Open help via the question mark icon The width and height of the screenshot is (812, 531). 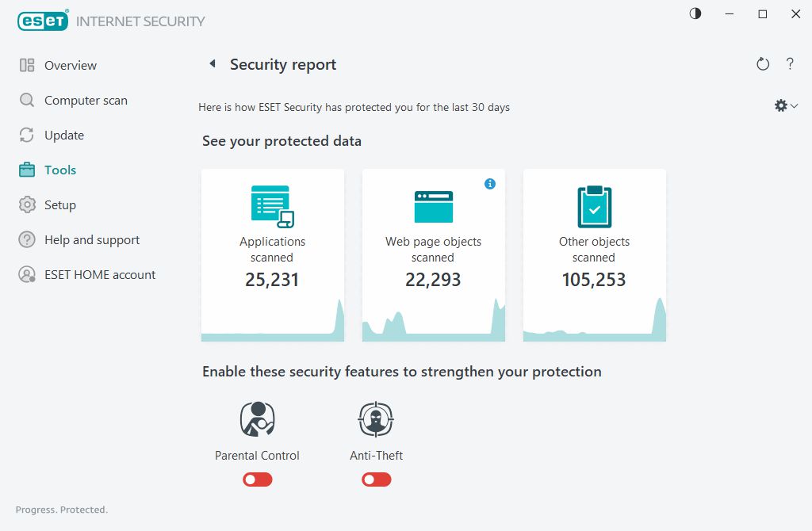coord(790,64)
